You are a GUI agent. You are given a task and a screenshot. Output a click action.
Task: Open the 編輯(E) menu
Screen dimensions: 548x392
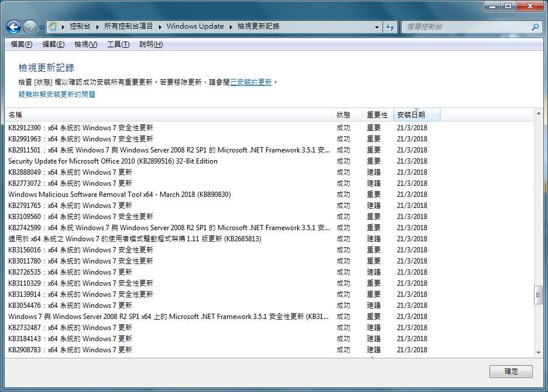click(53, 44)
